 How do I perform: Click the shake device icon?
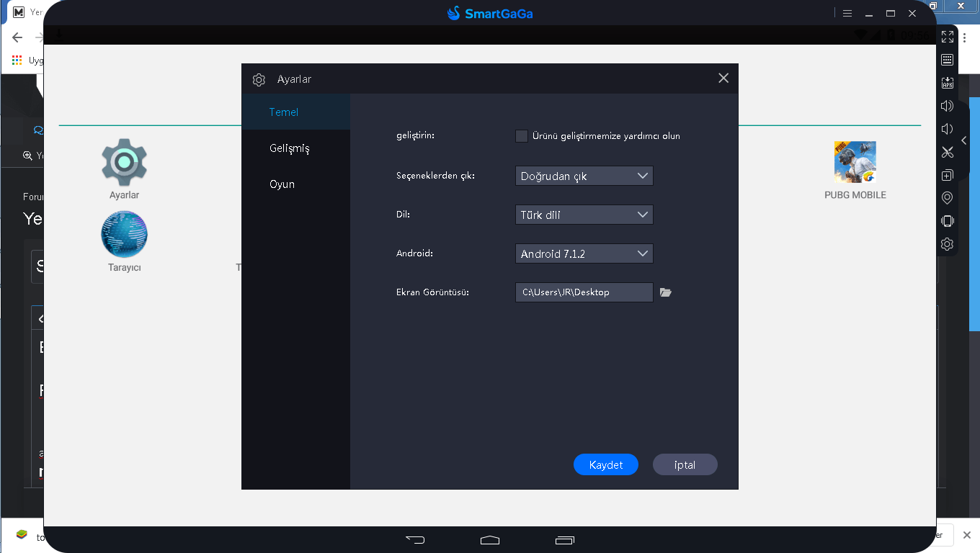click(948, 221)
